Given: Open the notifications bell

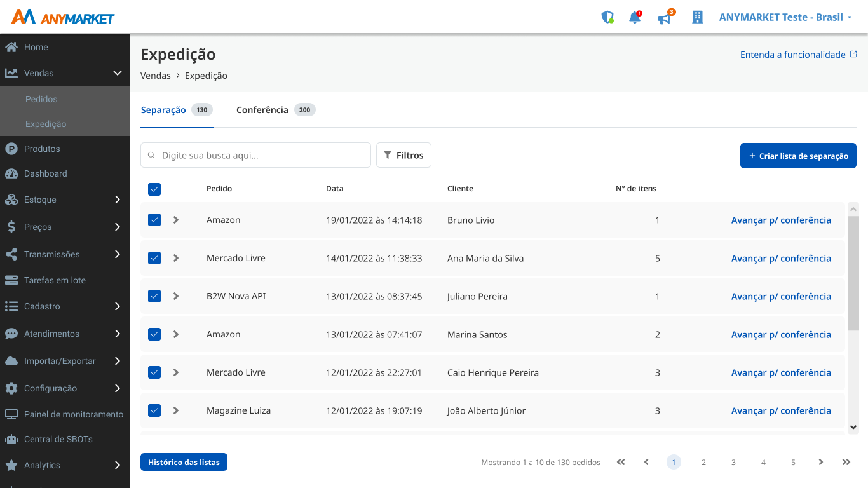Looking at the screenshot, I should tap(635, 17).
